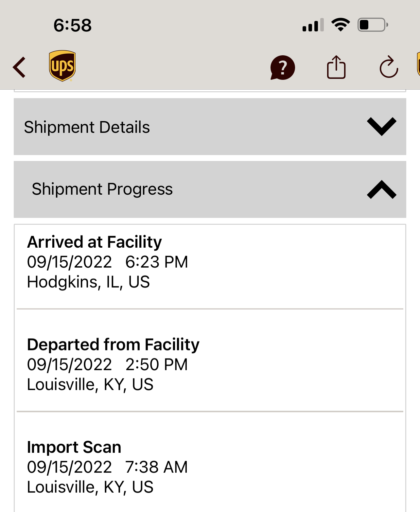Tap the back arrow icon
The image size is (420, 512).
tap(19, 67)
